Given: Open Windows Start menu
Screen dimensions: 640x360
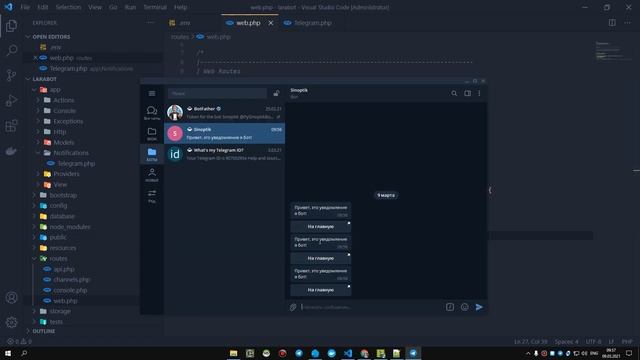Looking at the screenshot, I should click(x=8, y=353).
